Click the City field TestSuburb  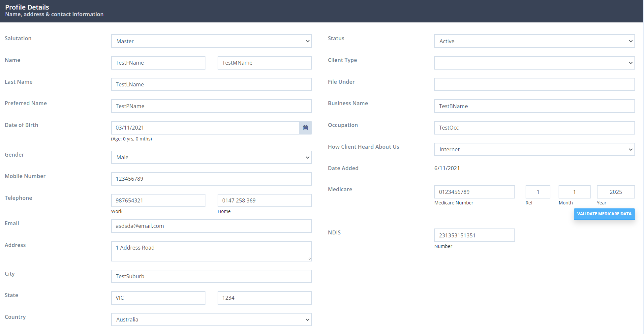[211, 276]
